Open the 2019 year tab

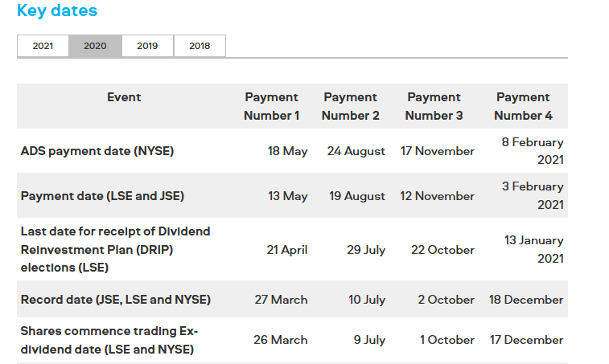point(147,46)
